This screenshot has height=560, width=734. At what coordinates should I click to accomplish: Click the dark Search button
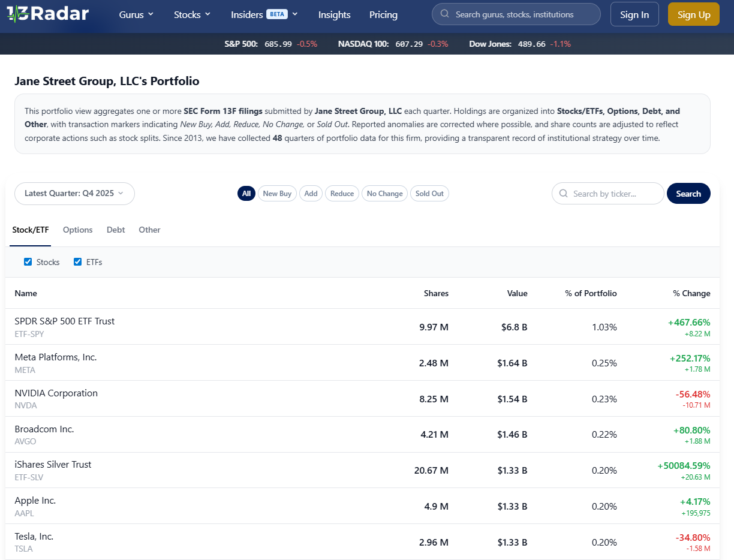pyautogui.click(x=688, y=194)
